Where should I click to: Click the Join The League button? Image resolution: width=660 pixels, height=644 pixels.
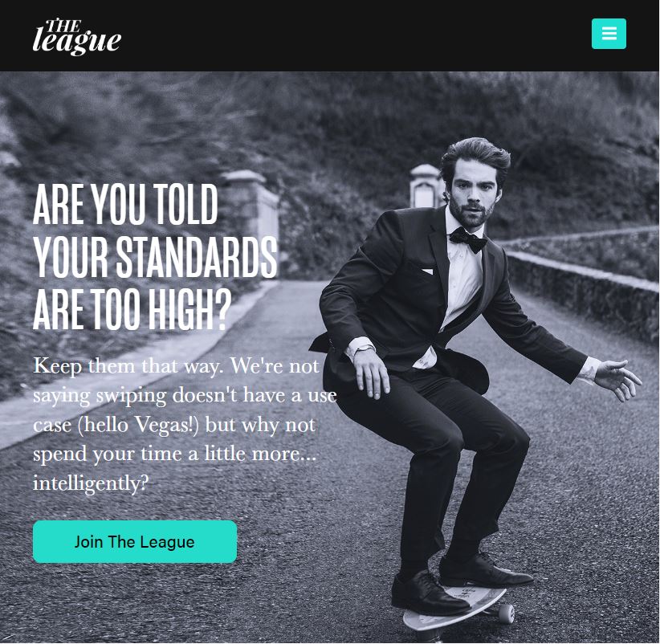click(135, 542)
